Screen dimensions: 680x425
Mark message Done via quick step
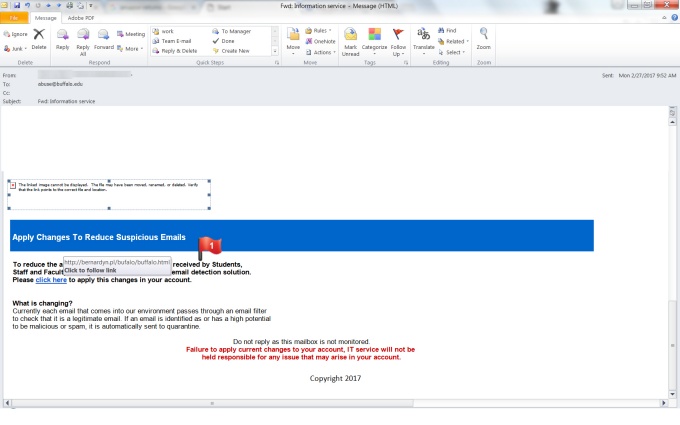click(x=223, y=41)
